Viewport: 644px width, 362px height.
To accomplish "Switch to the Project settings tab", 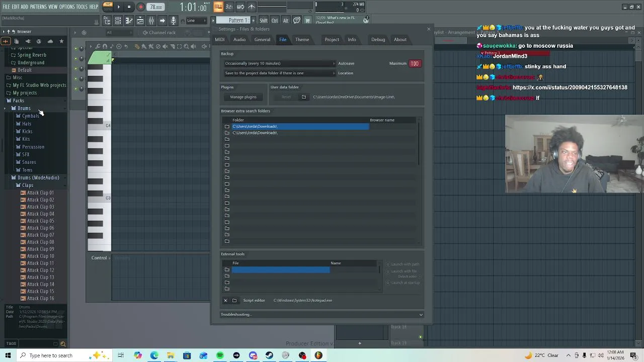I will [332, 40].
